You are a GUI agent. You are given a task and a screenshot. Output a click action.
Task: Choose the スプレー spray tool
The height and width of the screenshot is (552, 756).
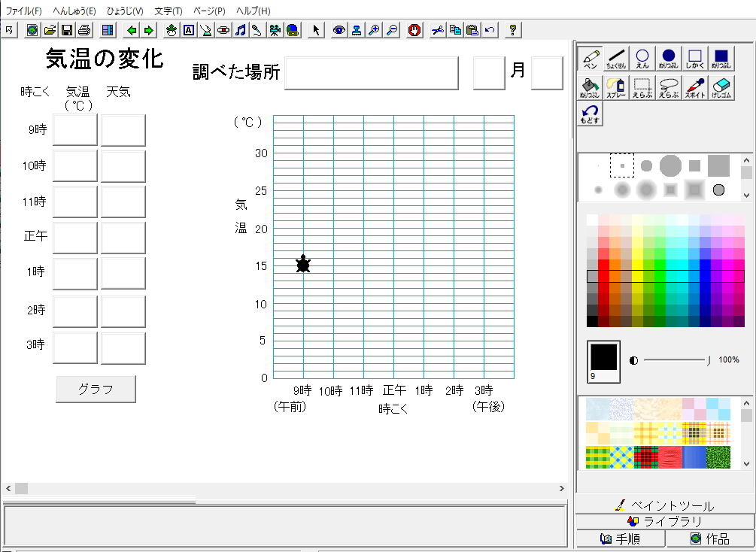pos(617,88)
